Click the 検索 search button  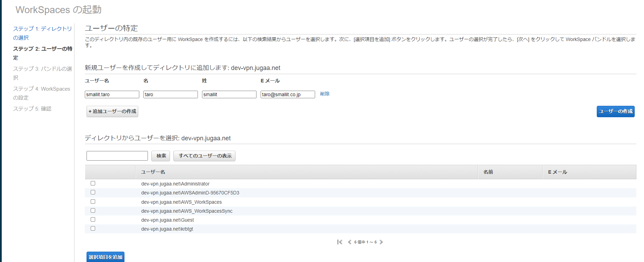tap(161, 156)
